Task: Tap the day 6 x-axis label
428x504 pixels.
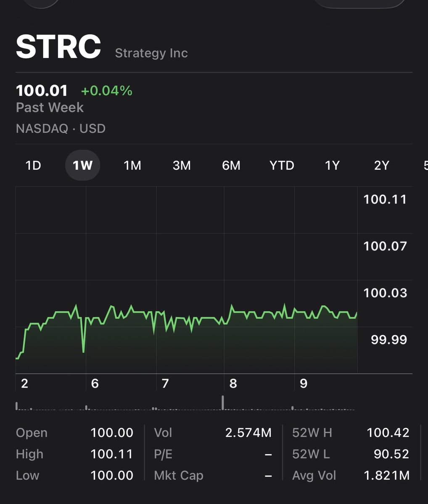Action: click(x=95, y=383)
